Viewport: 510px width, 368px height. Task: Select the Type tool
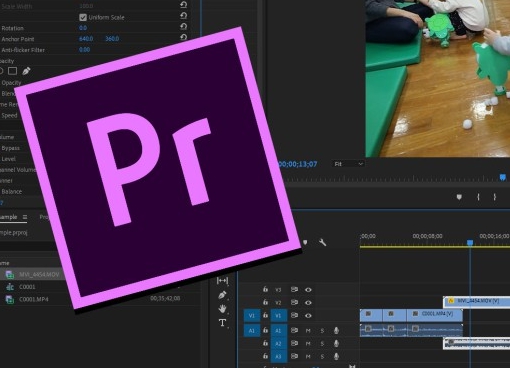(222, 322)
